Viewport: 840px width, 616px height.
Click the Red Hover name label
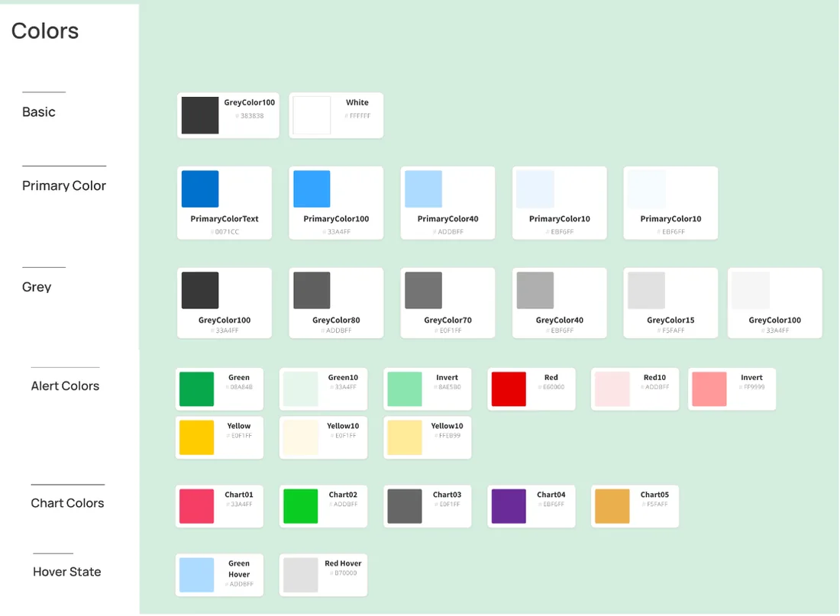(x=343, y=563)
